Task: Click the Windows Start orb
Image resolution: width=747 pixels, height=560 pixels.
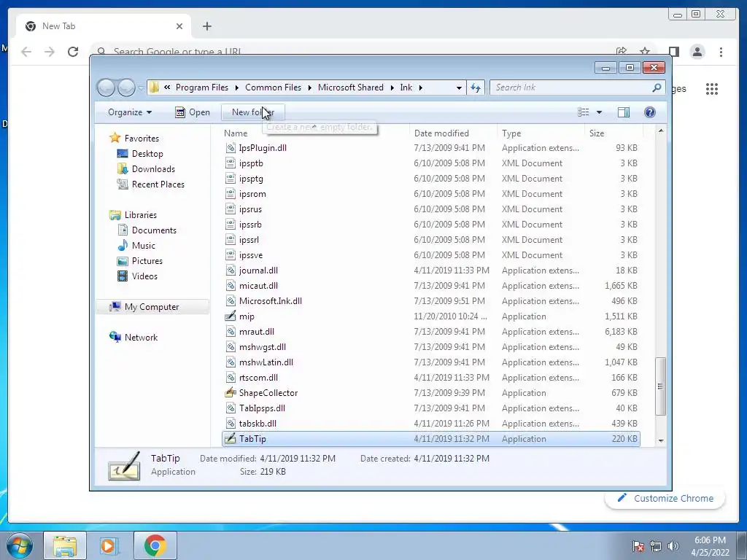Action: [x=20, y=545]
